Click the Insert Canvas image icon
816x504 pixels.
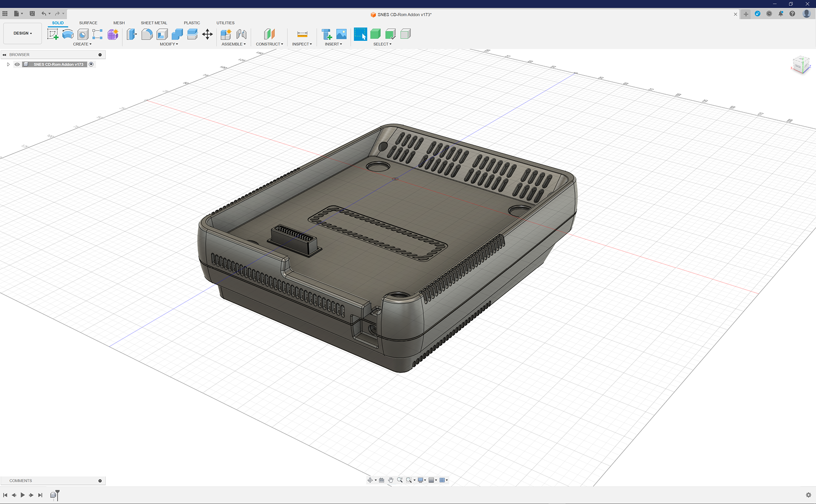(341, 34)
